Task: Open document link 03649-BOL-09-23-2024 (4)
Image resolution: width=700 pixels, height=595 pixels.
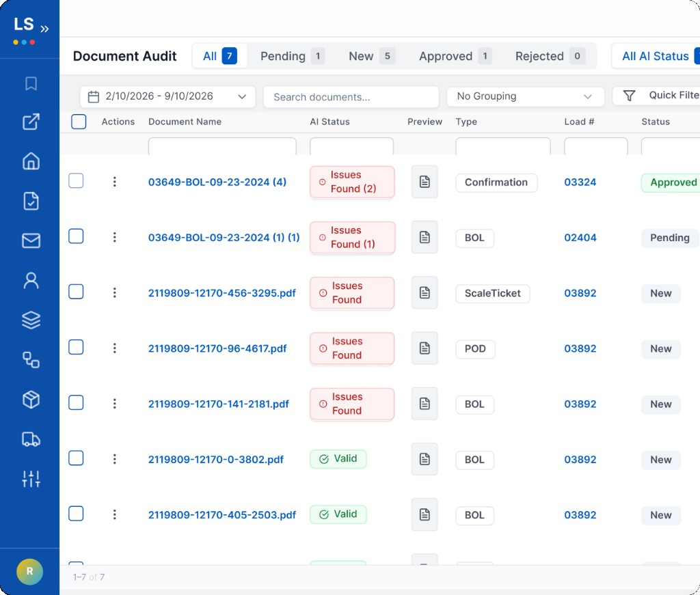Action: (217, 182)
